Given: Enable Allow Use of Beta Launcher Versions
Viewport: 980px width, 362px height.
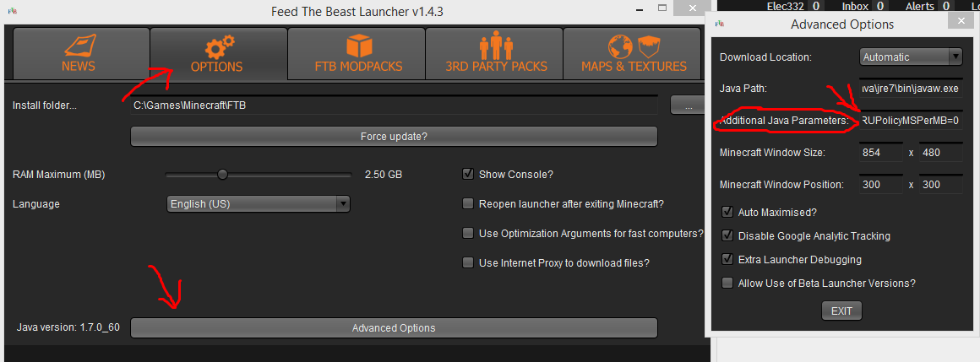Looking at the screenshot, I should [727, 284].
